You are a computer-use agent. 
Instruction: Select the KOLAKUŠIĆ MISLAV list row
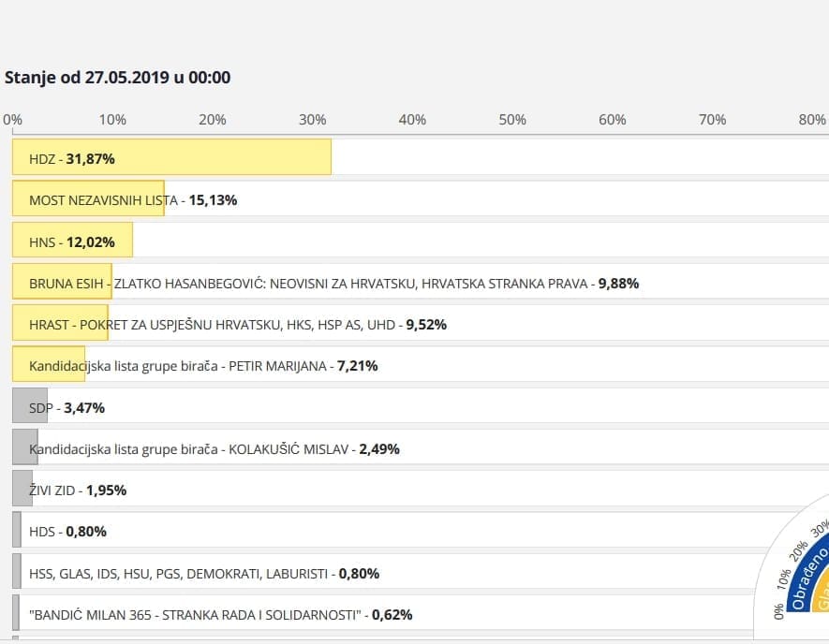click(x=215, y=448)
